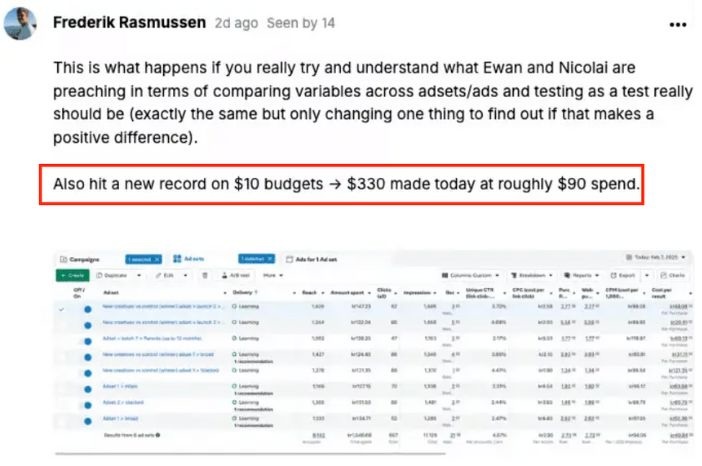The image size is (702, 466).
Task: Click the green Create button
Action: (x=73, y=274)
